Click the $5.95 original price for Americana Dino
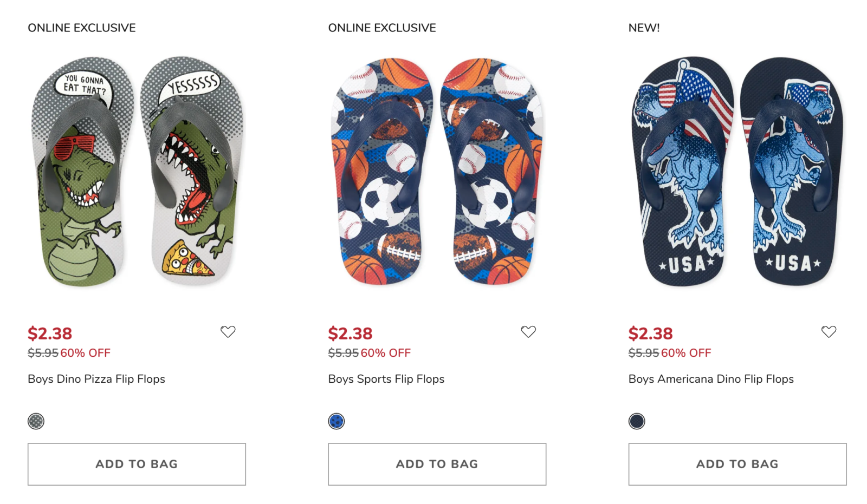Screen dimensions: 867x504 (x=643, y=353)
